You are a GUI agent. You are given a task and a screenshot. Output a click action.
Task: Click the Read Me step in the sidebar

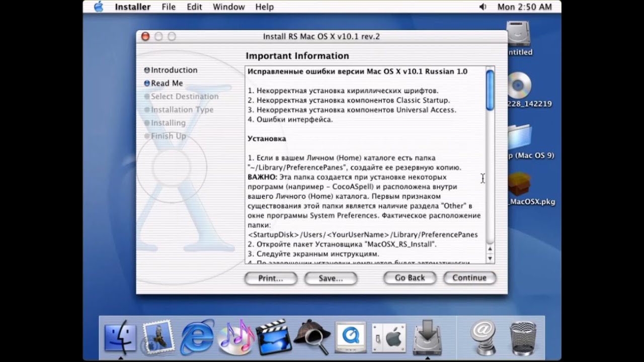click(167, 83)
